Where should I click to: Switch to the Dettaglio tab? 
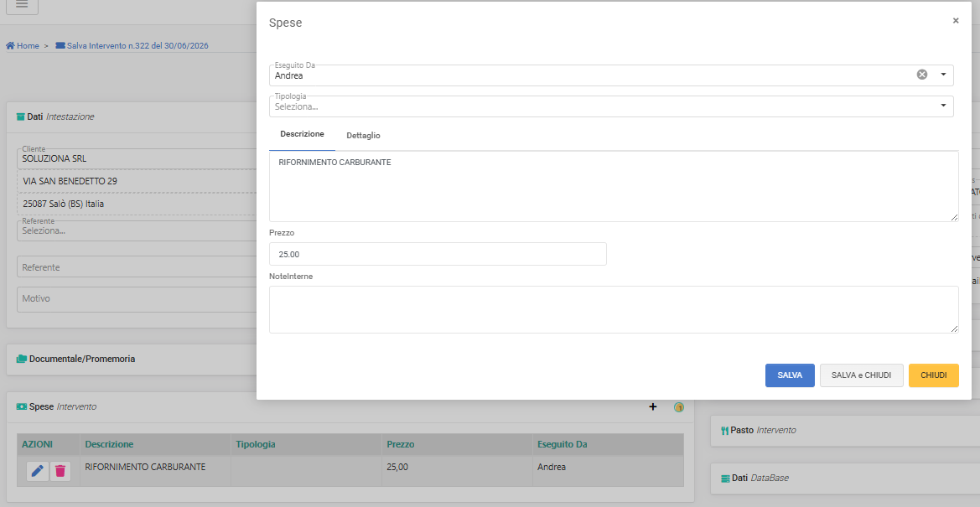click(363, 135)
